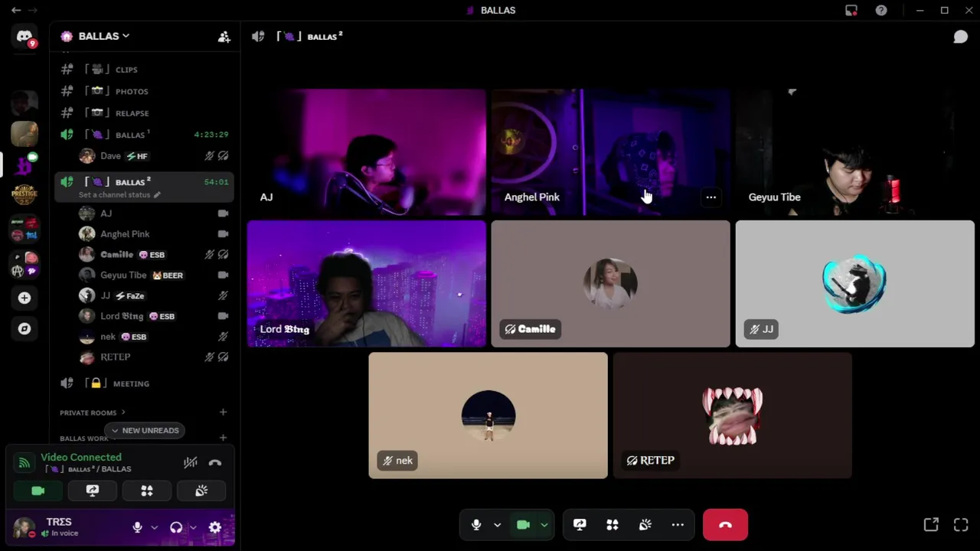Start an activity from the left voice panel
The height and width of the screenshot is (551, 980).
tap(147, 491)
